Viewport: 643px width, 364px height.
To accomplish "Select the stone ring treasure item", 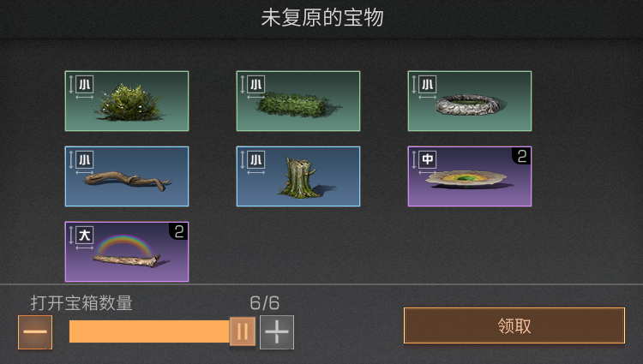I will 470,101.
